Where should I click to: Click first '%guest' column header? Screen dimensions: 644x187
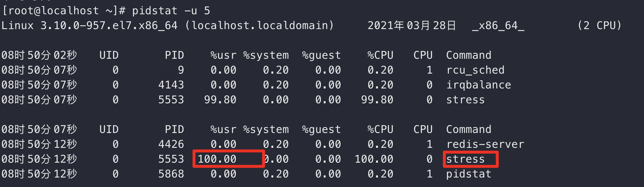(x=322, y=56)
